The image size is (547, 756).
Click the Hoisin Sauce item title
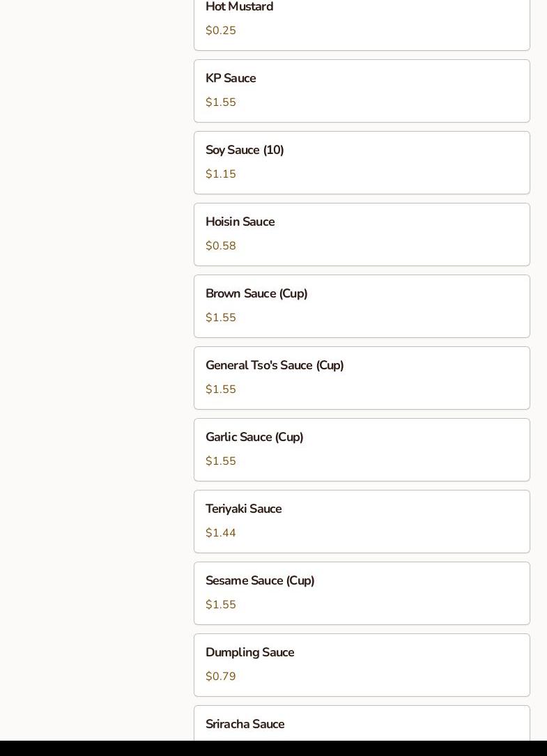point(240,222)
